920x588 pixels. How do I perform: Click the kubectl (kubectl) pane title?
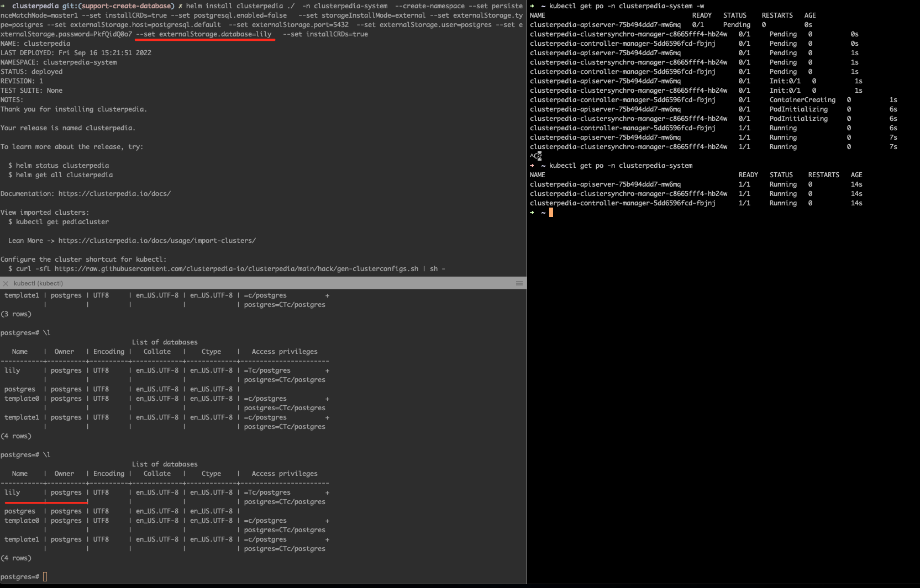coord(39,283)
